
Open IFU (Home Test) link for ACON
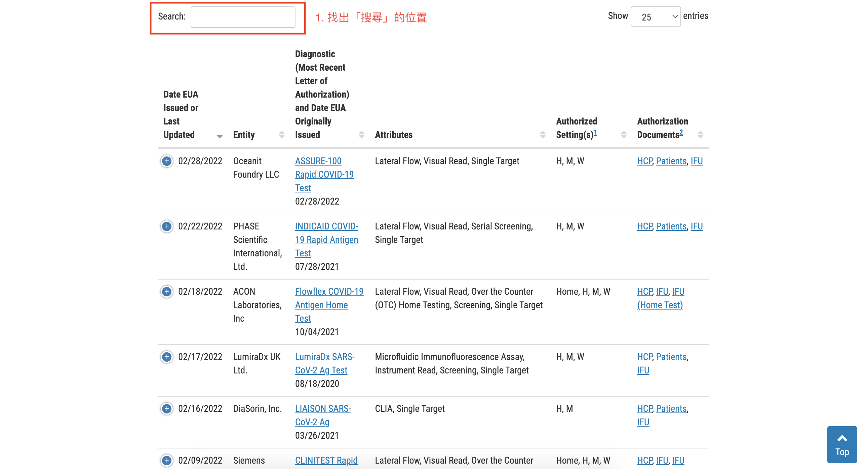pos(660,305)
